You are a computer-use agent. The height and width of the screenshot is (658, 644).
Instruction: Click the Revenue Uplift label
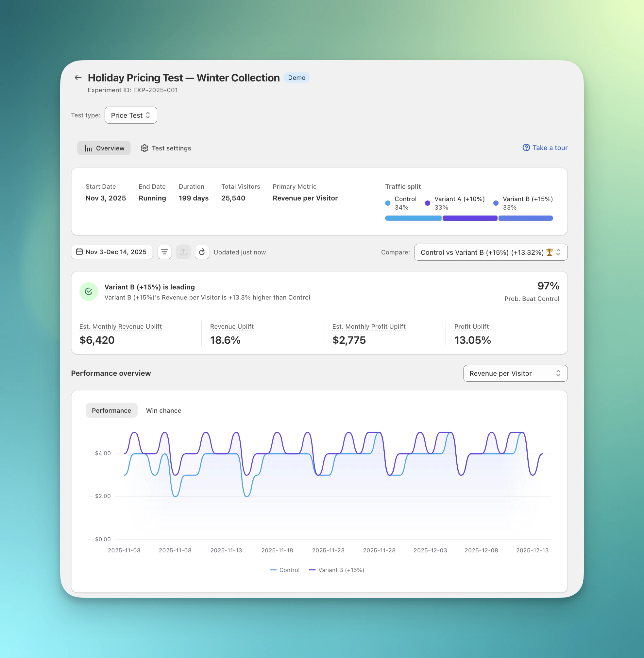point(232,326)
